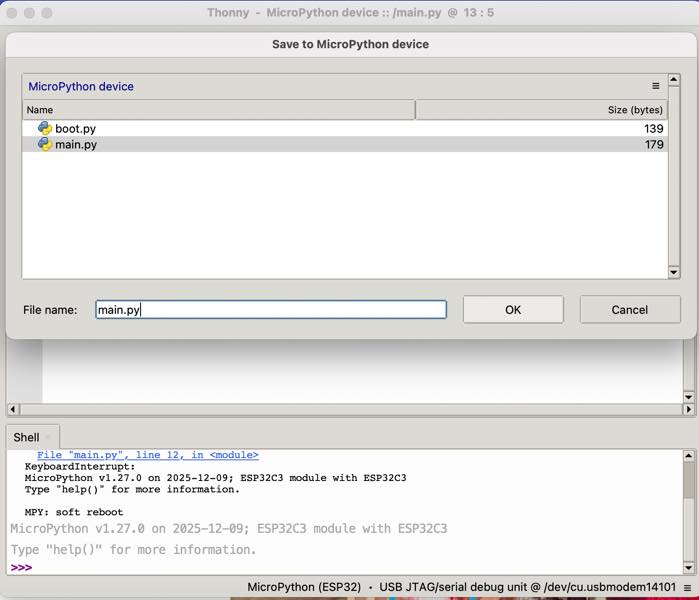The image size is (699, 600).
Task: Click 'Save to MicroPython device' dialog title
Action: click(x=350, y=44)
